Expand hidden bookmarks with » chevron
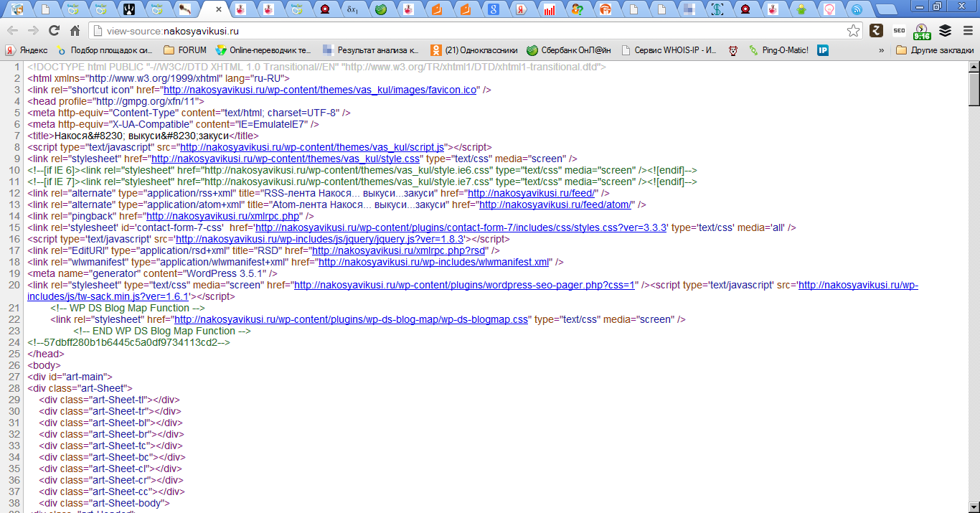980x513 pixels. (x=881, y=50)
